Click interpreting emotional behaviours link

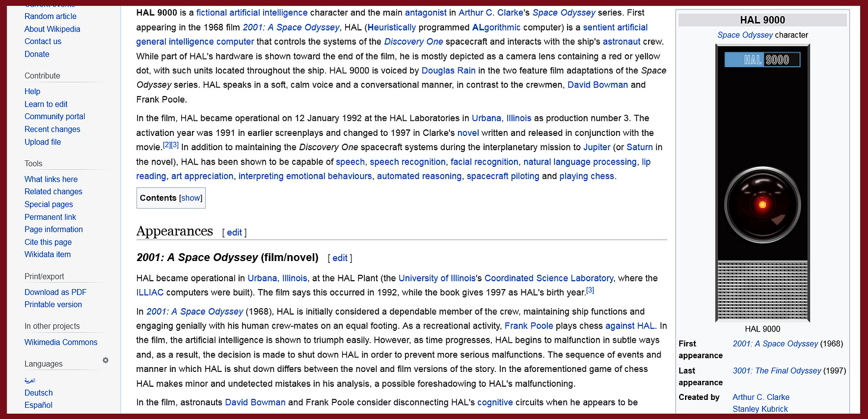[x=305, y=176]
